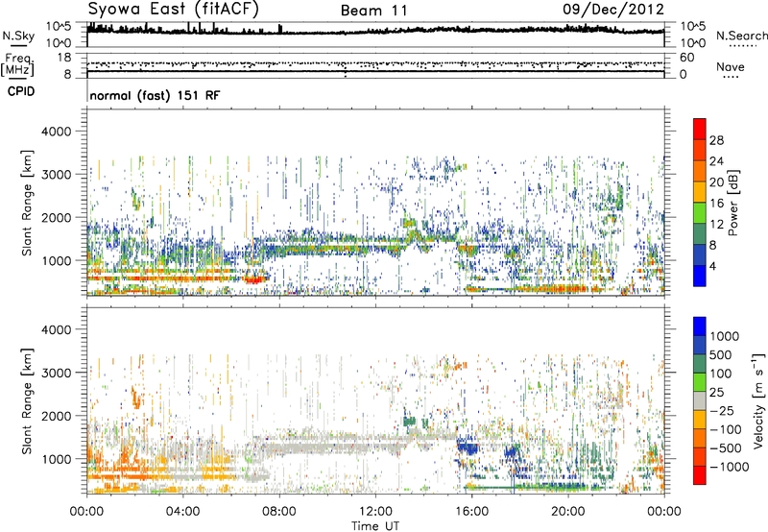Click the '28' tick on the power colorbar
The width and height of the screenshot is (768, 532).
[716, 140]
